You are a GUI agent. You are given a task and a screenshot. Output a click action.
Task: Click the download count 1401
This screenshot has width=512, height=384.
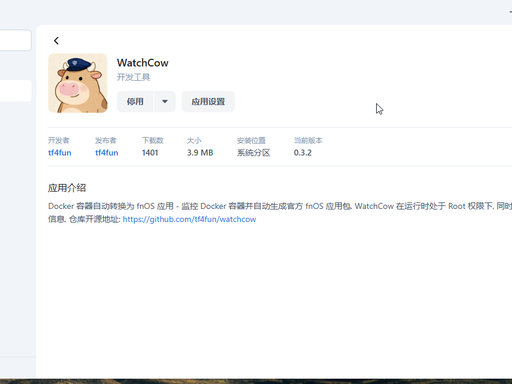pos(150,153)
